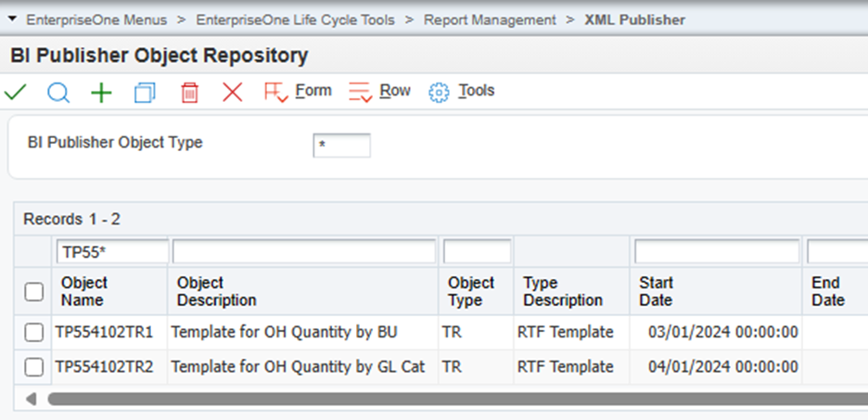868x420 pixels.
Task: Click the Object Type filter field
Action: pos(478,252)
